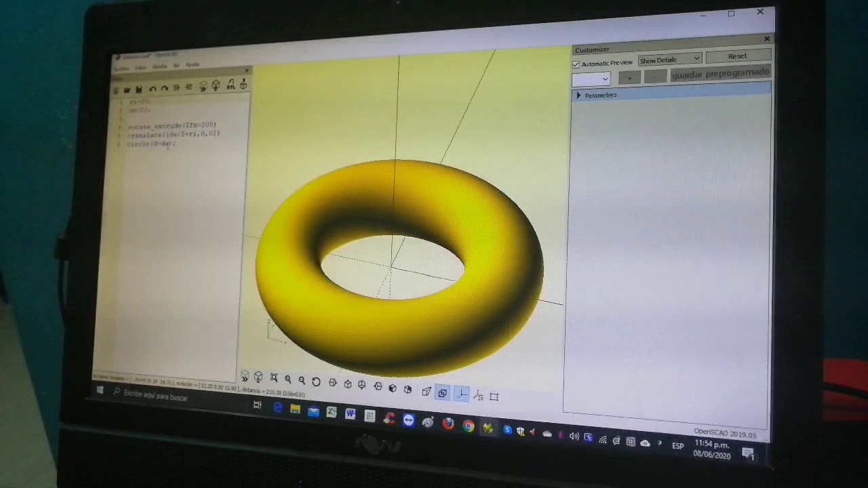Open the Ayuda menu
This screenshot has height=488, width=868.
[x=193, y=65]
